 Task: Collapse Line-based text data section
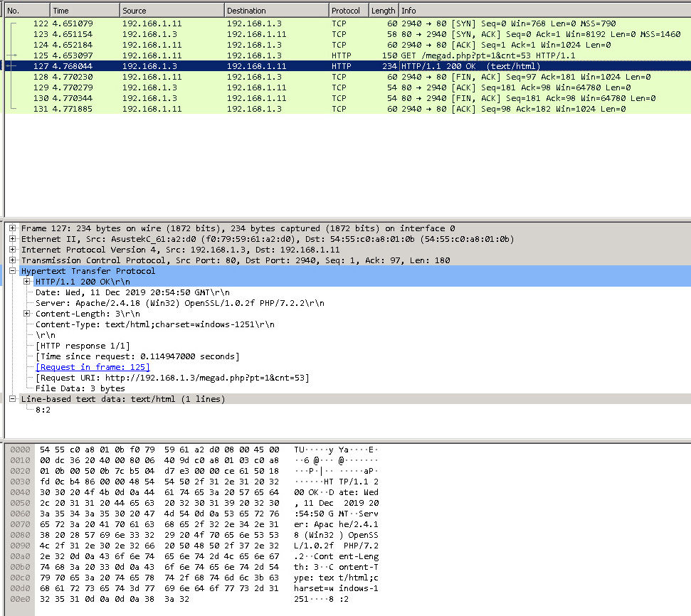[x=13, y=399]
